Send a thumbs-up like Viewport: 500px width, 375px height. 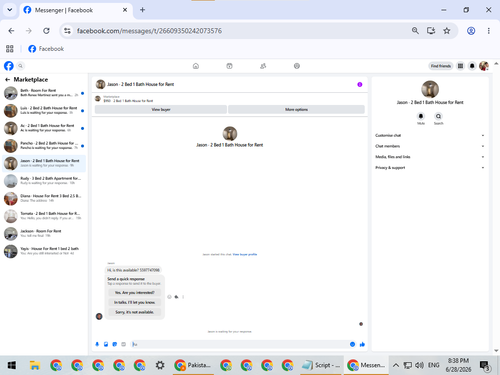pos(362,344)
